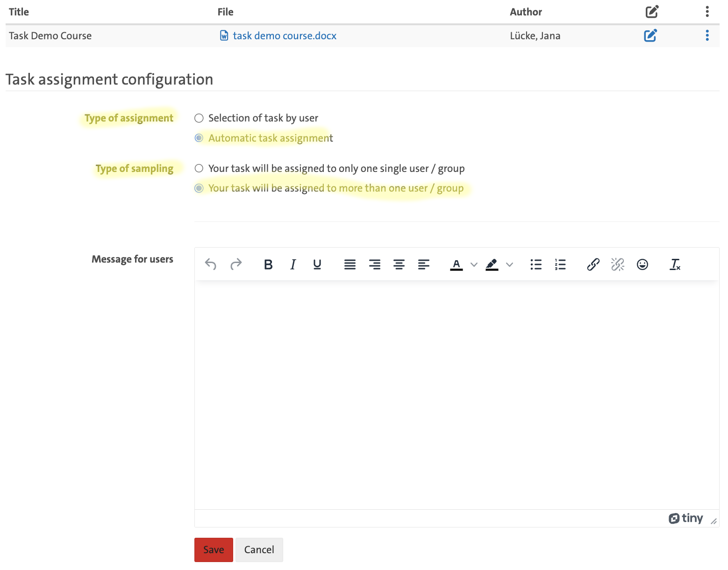Select "Selection of task by user" option
The width and height of the screenshot is (728, 570).
[x=199, y=118]
